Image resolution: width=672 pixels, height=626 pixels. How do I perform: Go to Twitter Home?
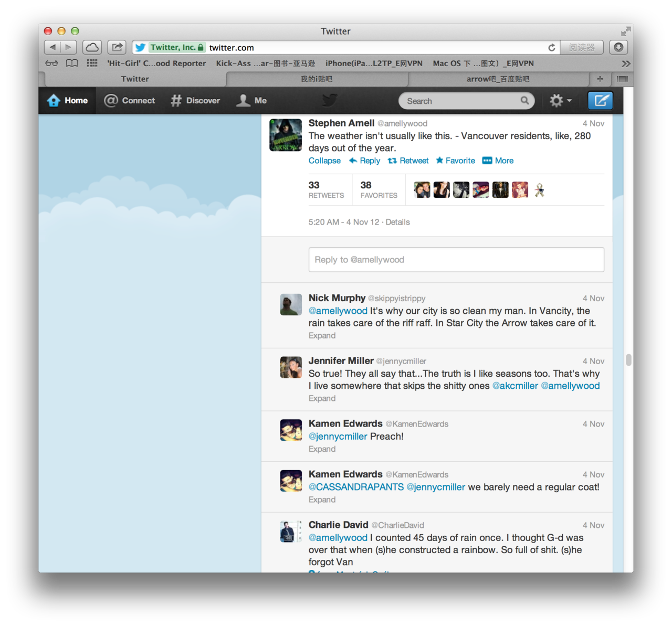coord(67,100)
